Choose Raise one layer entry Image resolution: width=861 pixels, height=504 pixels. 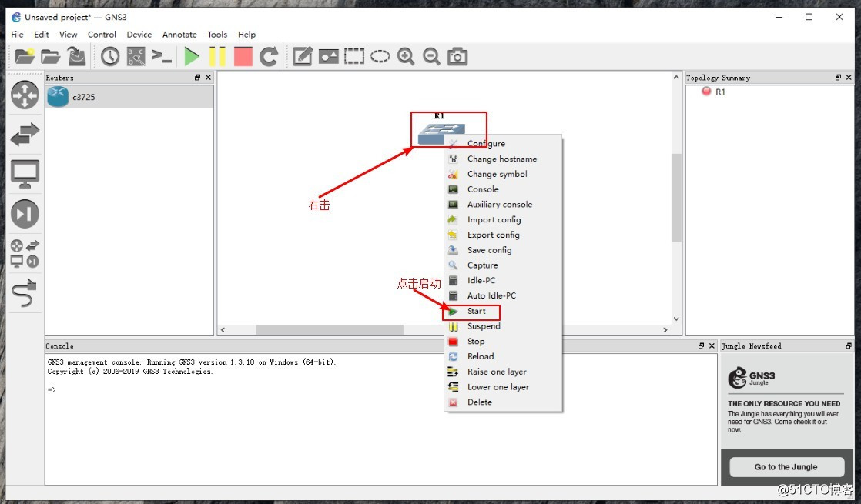(x=502, y=372)
